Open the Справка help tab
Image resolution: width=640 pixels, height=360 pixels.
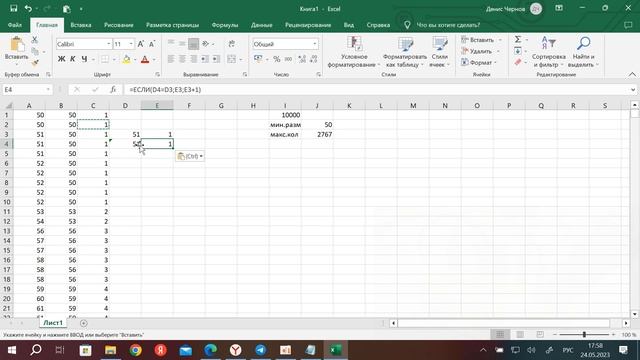click(378, 25)
